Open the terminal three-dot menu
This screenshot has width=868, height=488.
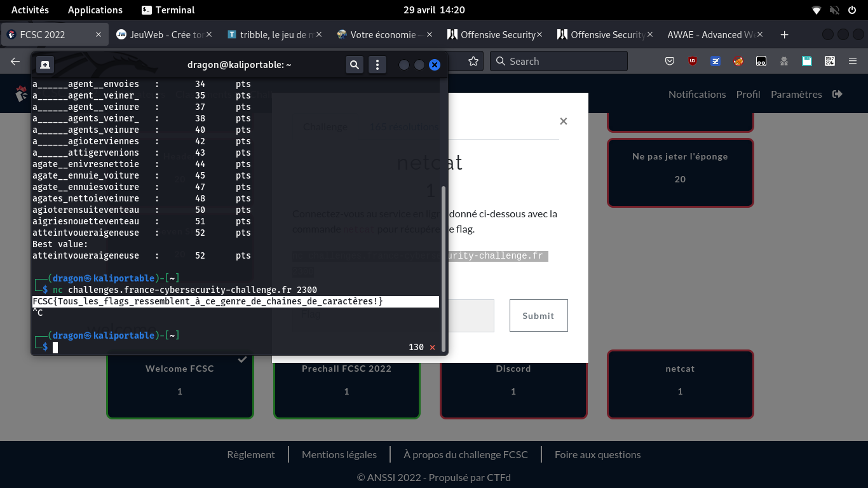click(x=377, y=64)
